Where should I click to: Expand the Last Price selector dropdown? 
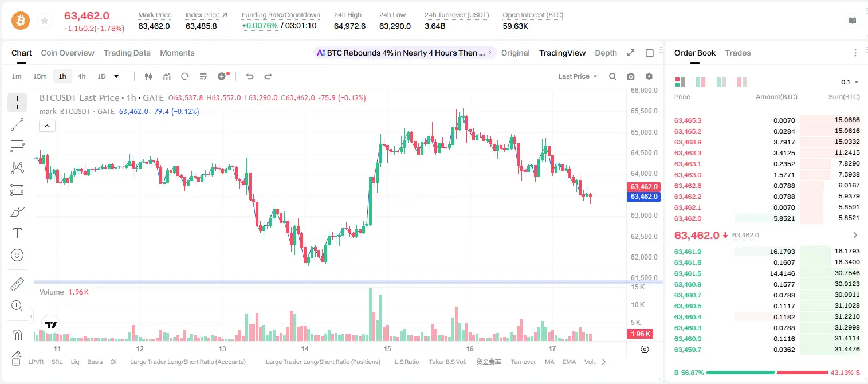[578, 76]
